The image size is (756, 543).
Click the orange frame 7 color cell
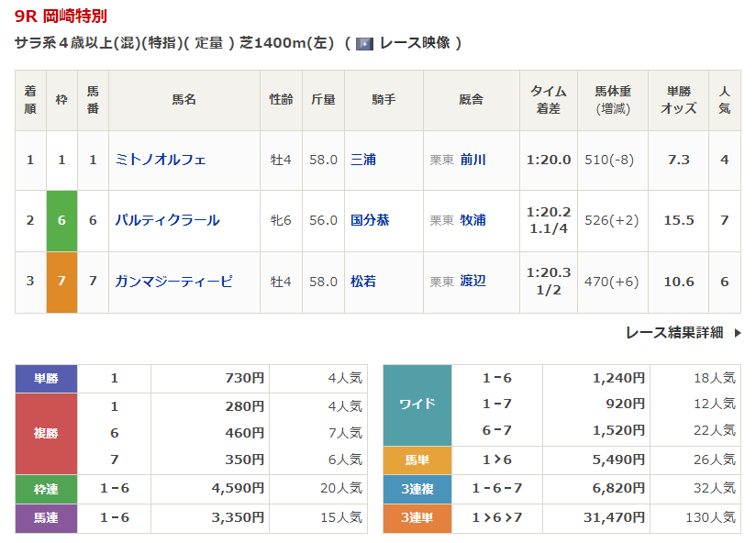coord(61,282)
